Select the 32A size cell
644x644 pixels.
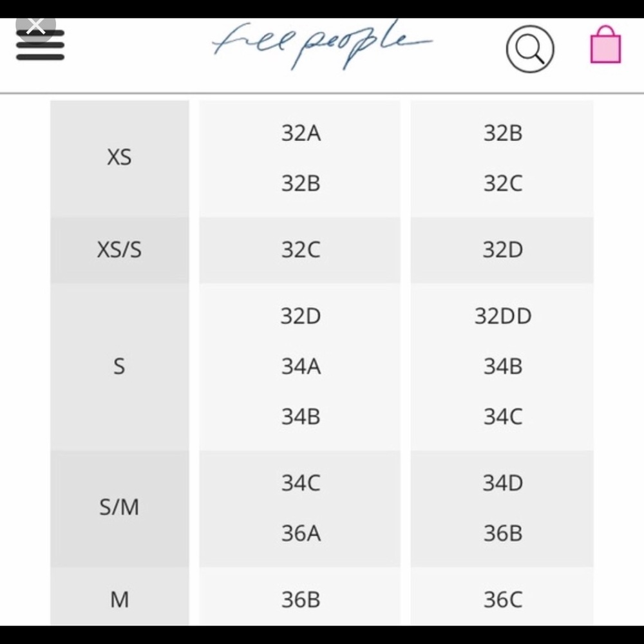pos(301,133)
